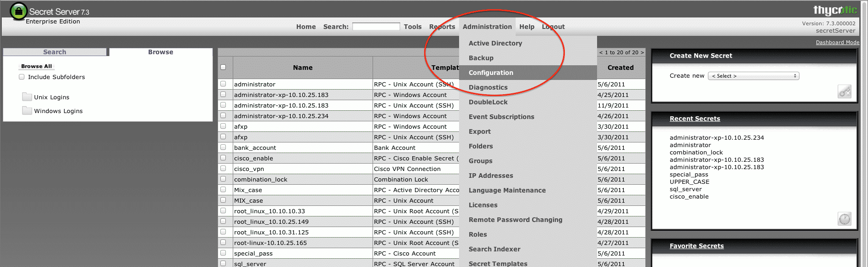Click the Cisco VPN Connection template cell
This screenshot has width=868, height=267.
click(407, 169)
